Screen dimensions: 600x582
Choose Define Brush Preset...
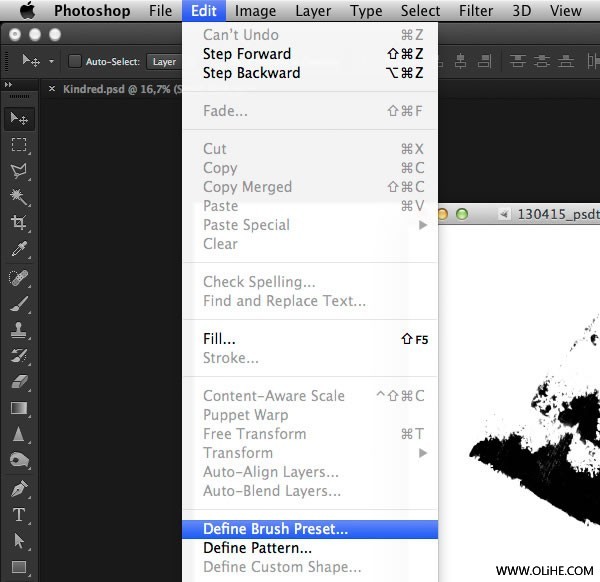(310, 529)
